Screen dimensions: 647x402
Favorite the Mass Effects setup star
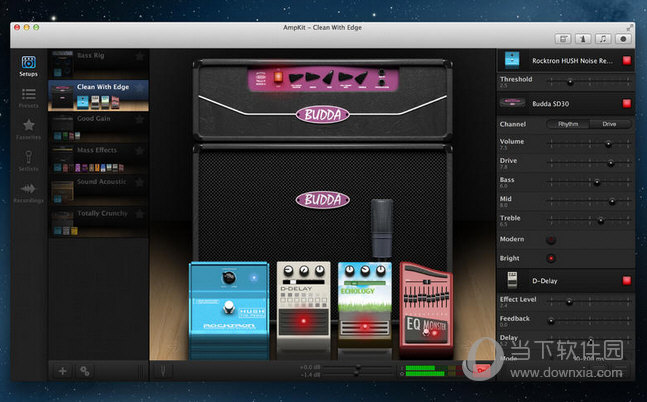[140, 151]
